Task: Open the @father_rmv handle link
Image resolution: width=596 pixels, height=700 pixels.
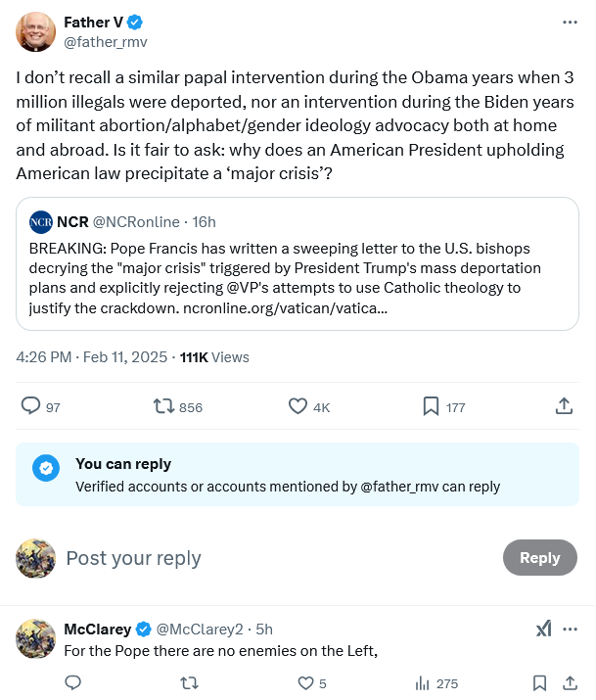Action: tap(106, 42)
